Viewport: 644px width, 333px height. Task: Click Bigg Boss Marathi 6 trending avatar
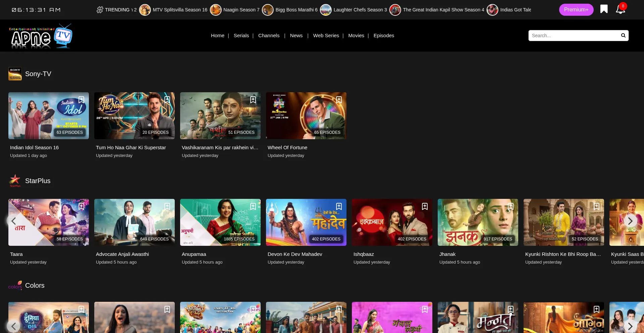pos(268,10)
